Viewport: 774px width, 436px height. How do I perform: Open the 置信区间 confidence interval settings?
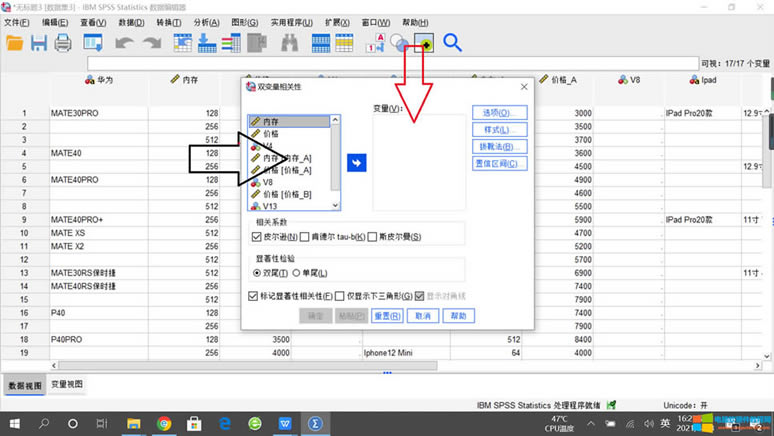(x=498, y=163)
